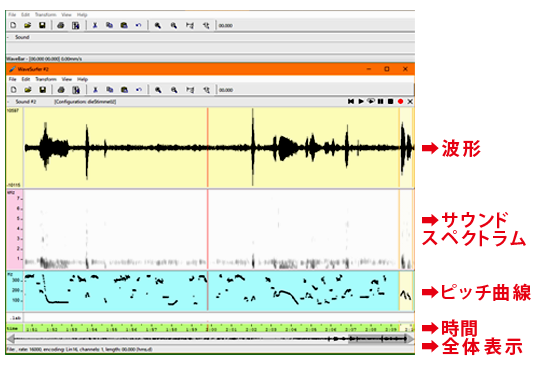Collapse the Sound #2 panel expander

click(x=8, y=102)
